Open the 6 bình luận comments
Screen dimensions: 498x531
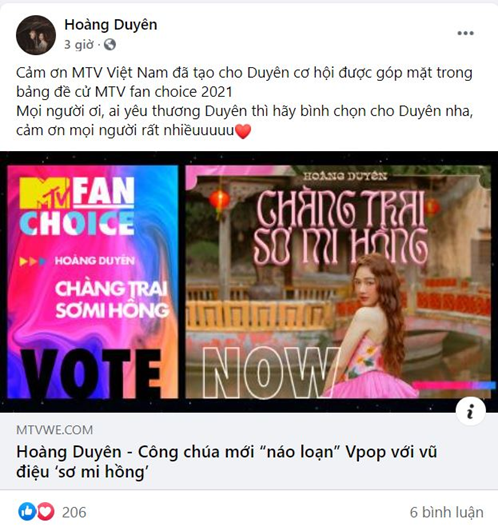[447, 512]
